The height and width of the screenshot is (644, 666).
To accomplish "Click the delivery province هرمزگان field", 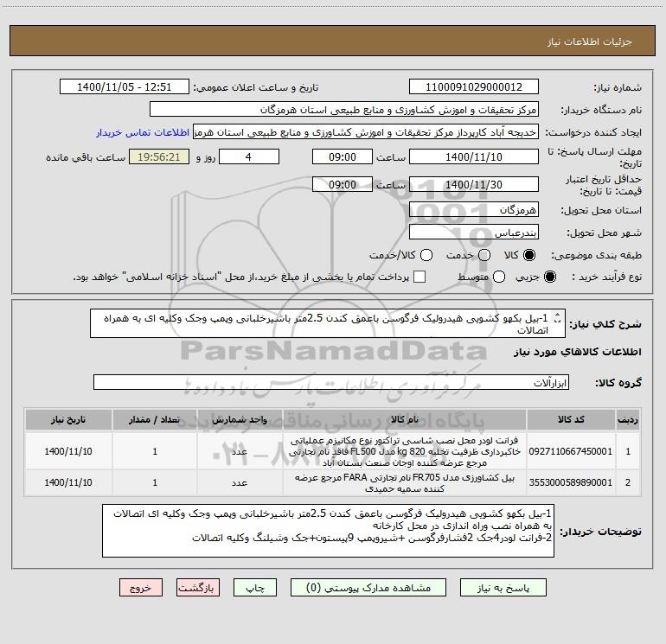I will click(x=474, y=210).
